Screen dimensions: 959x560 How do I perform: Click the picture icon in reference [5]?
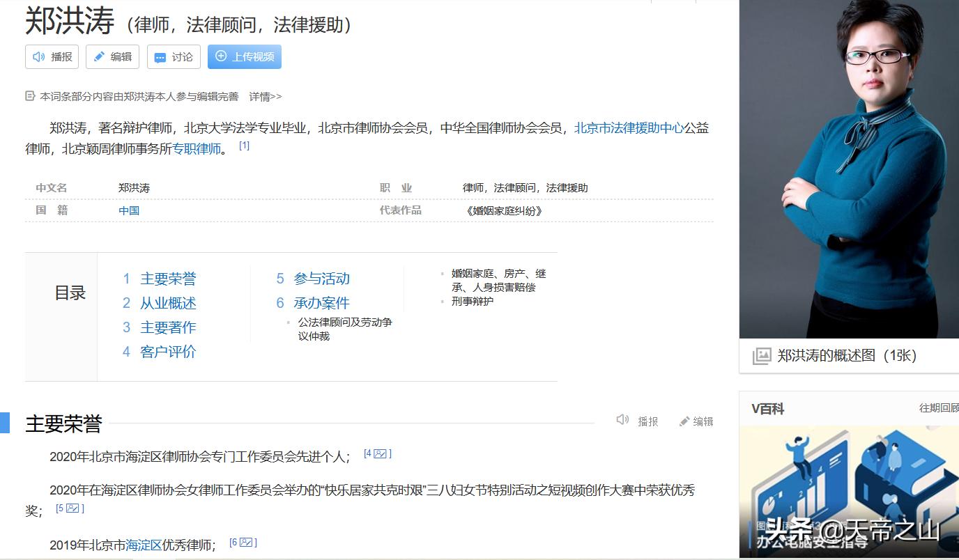point(73,508)
